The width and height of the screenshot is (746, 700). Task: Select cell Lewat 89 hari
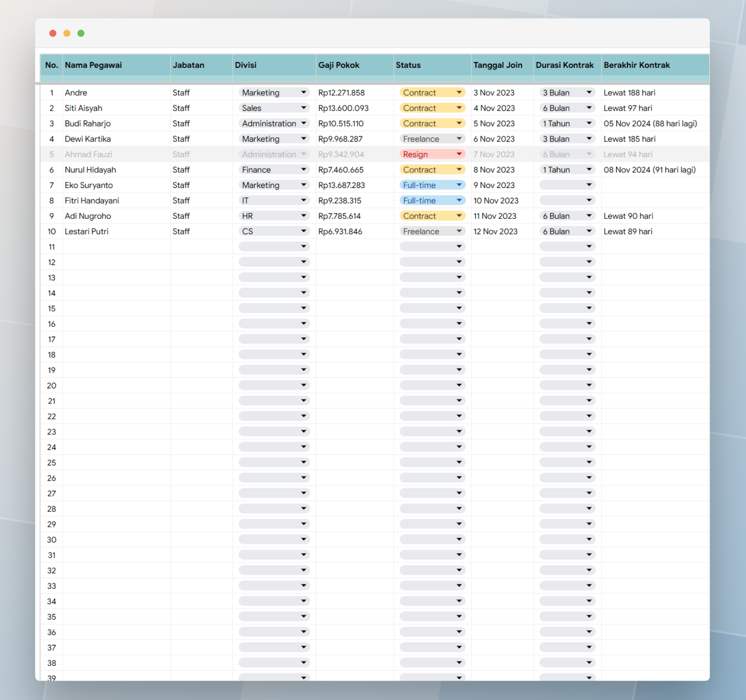(x=655, y=231)
